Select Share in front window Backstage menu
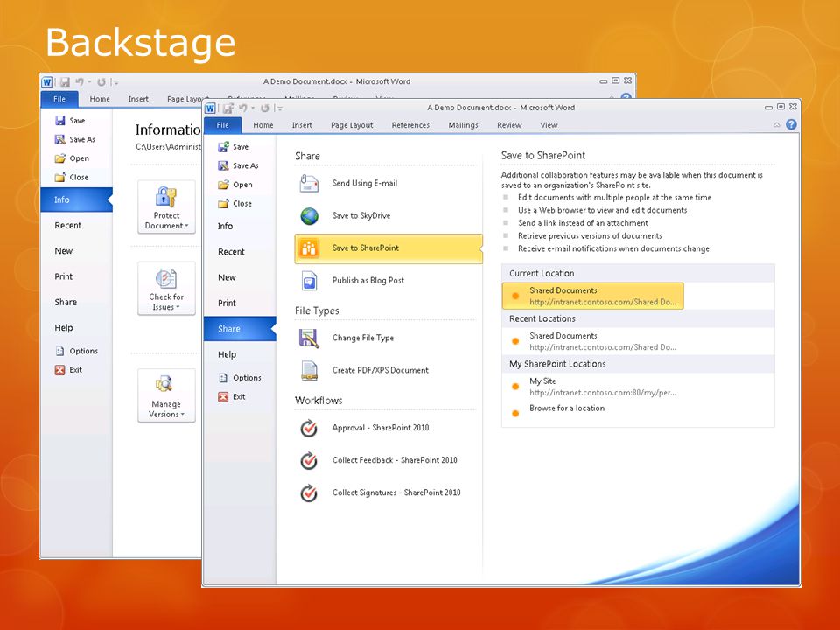The height and width of the screenshot is (630, 840). click(240, 329)
